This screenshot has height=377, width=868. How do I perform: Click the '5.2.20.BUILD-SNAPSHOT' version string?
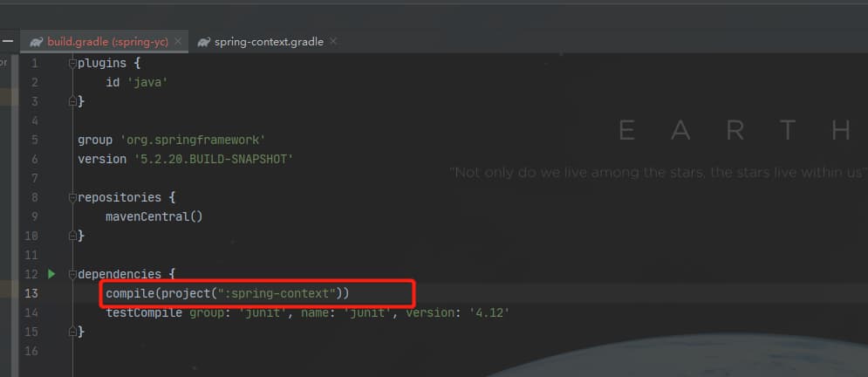point(214,160)
